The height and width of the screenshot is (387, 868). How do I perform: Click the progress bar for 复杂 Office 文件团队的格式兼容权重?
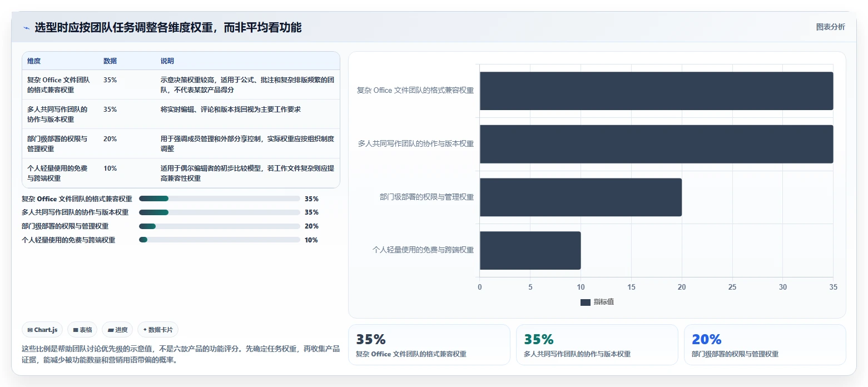pos(220,199)
